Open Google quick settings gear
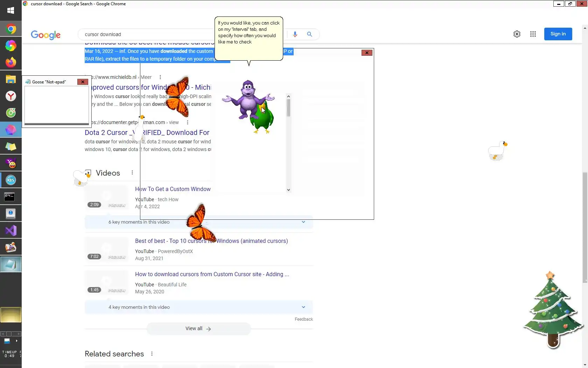Screen dimensions: 588x368 pyautogui.click(x=517, y=34)
